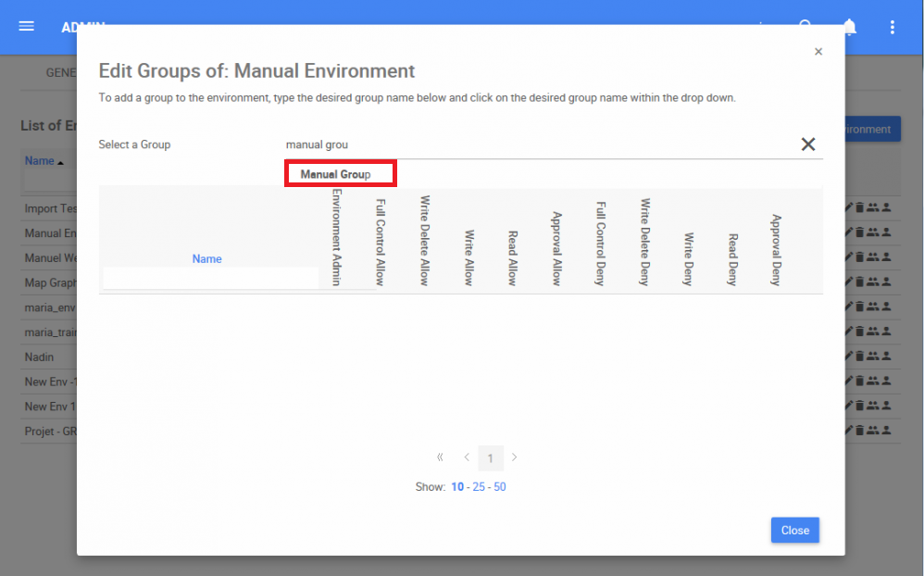This screenshot has width=924, height=576.
Task: Click trash icon in Projet - GR row
Action: click(860, 431)
